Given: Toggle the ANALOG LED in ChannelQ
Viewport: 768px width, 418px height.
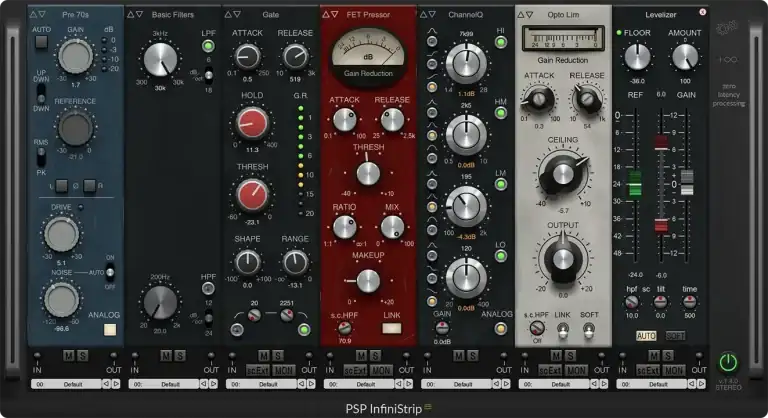Looking at the screenshot, I should (x=501, y=328).
